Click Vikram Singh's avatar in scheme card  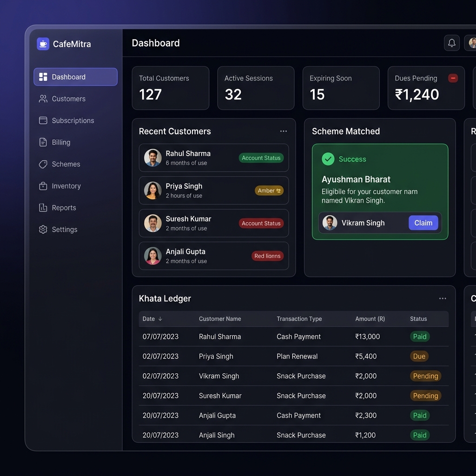330,223
